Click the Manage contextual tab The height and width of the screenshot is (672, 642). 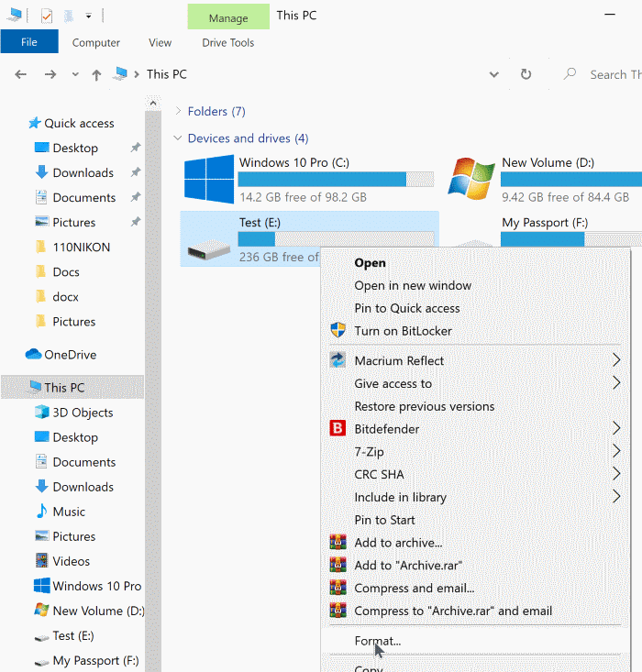point(228,17)
